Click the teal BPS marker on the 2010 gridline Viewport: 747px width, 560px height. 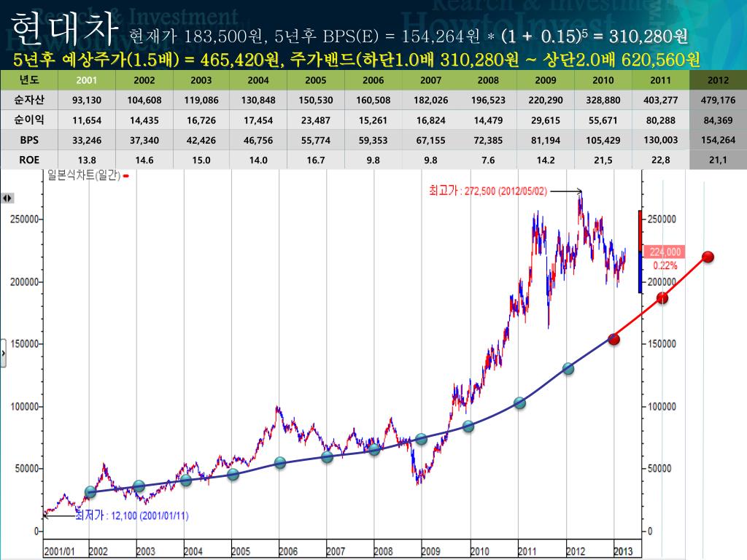pos(468,426)
